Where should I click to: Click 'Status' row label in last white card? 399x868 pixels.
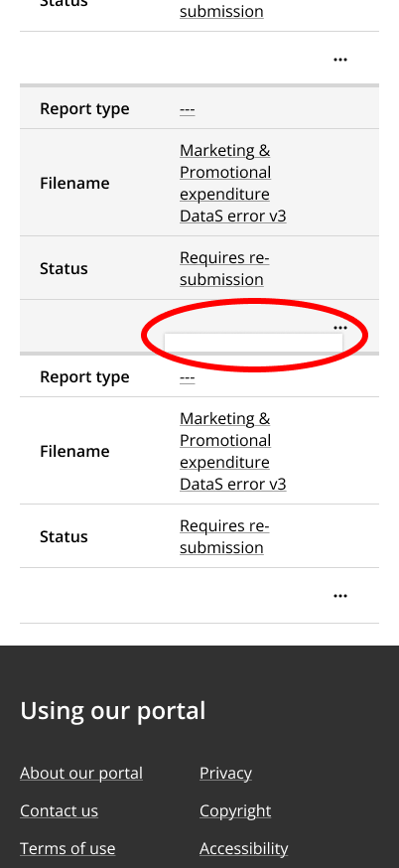[64, 536]
